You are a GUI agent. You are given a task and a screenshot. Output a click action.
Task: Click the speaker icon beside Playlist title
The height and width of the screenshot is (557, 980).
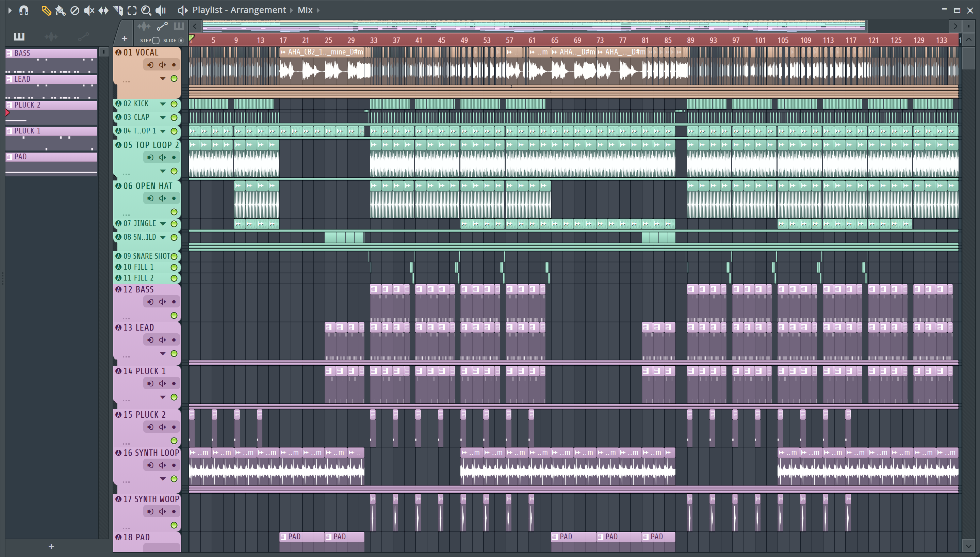[183, 10]
